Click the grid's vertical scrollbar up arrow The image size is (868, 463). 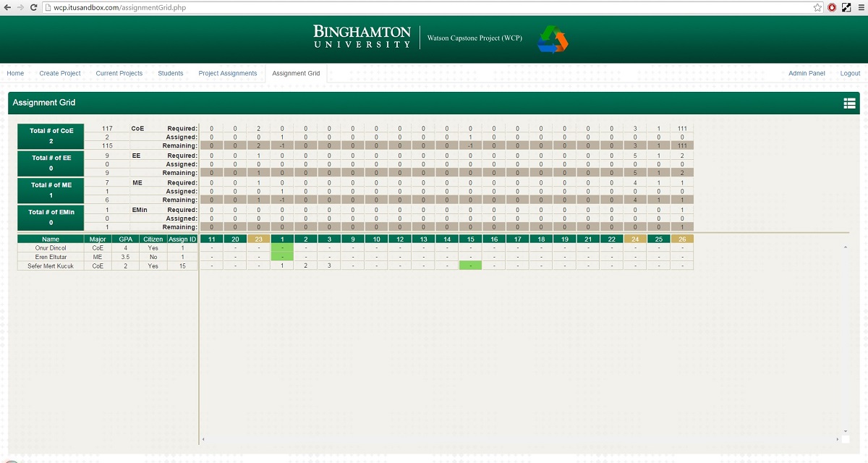845,247
